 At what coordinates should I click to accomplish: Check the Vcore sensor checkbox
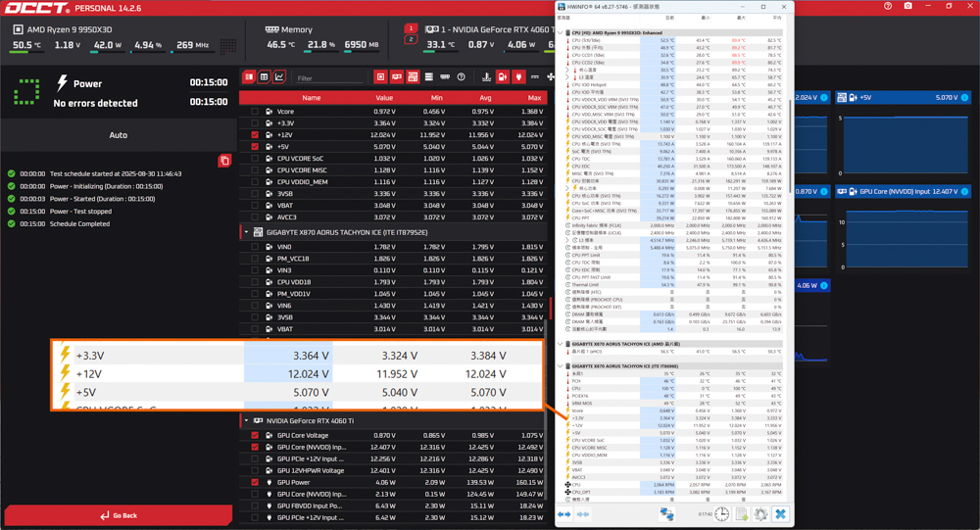[255, 112]
